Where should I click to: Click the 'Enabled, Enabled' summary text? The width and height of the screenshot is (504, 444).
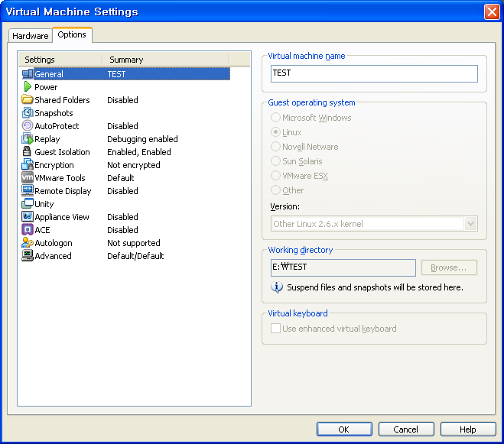click(x=139, y=152)
